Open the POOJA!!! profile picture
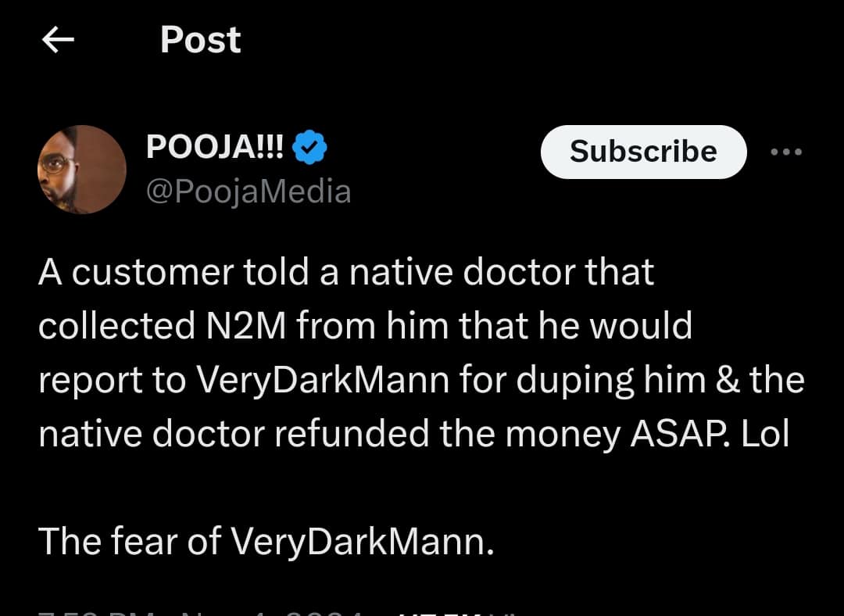Screen dimensions: 844x616 (81, 170)
